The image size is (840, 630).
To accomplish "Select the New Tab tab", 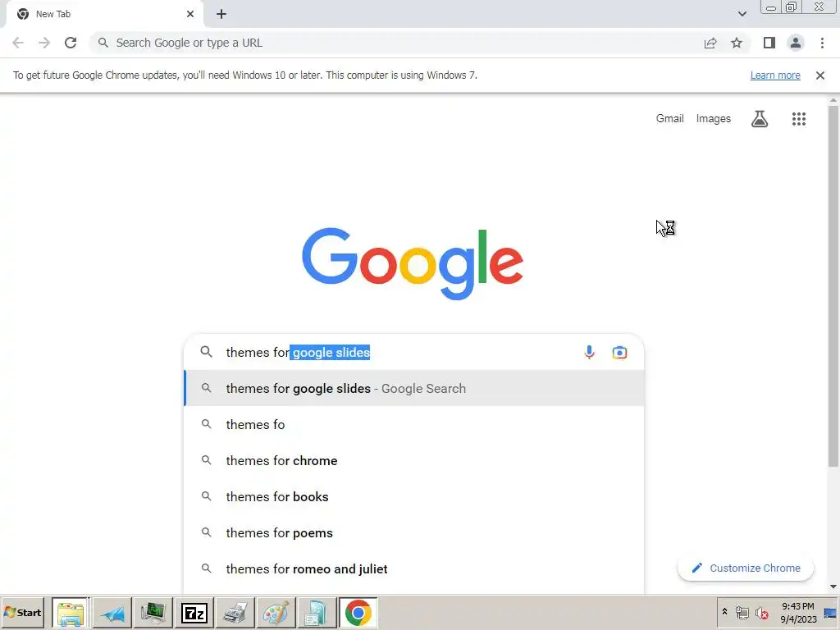I will click(x=104, y=14).
